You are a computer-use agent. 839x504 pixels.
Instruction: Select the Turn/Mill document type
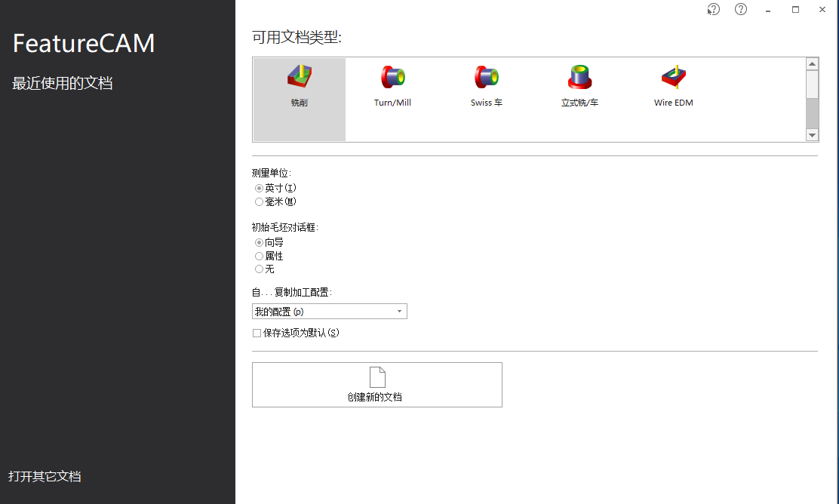point(393,86)
